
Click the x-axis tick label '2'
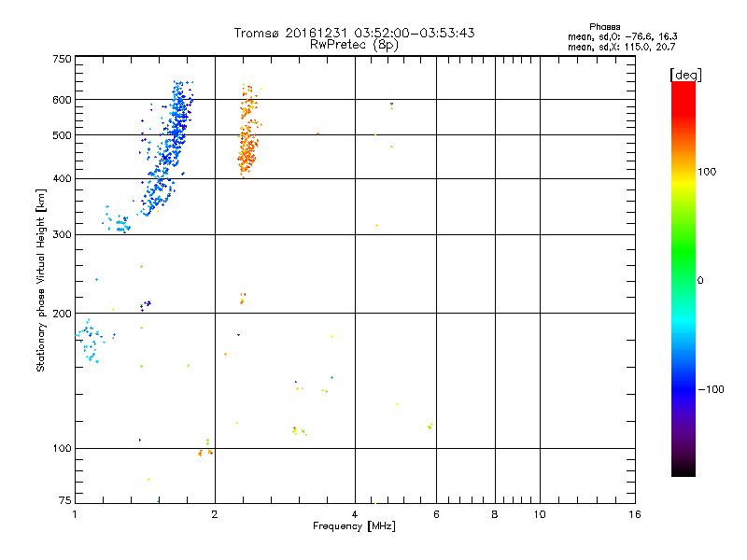tap(215, 514)
